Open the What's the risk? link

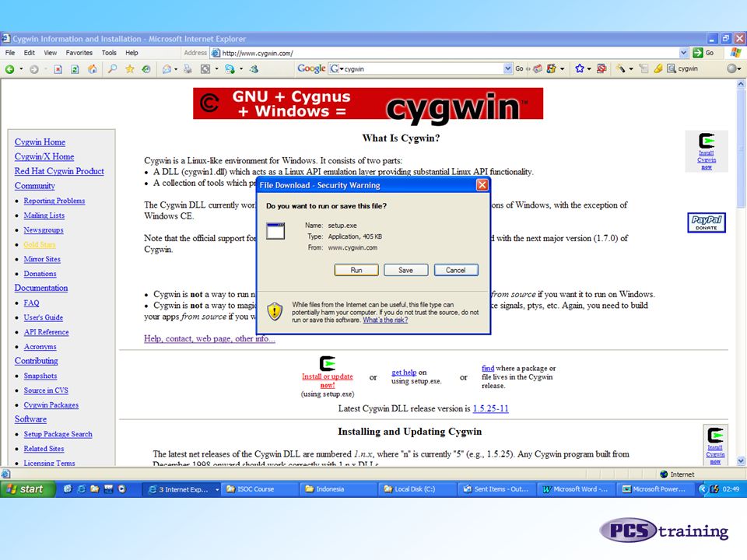[x=385, y=320]
